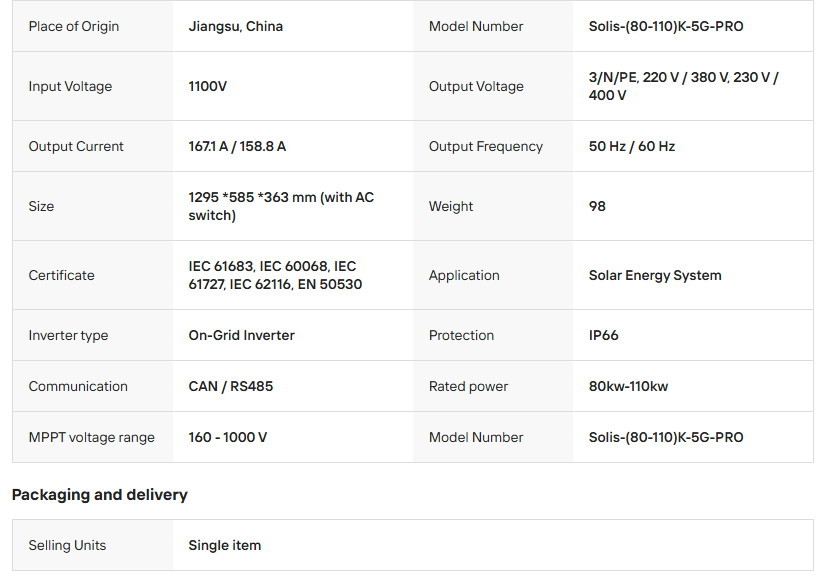Click the IEC certificate list text

pos(274,275)
